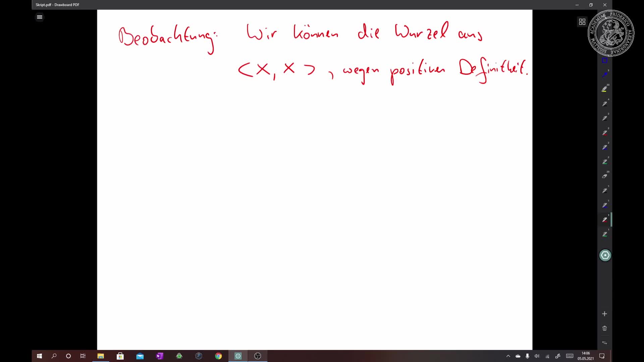Select the yellow highlighter tool
The width and height of the screenshot is (644, 362).
604,89
